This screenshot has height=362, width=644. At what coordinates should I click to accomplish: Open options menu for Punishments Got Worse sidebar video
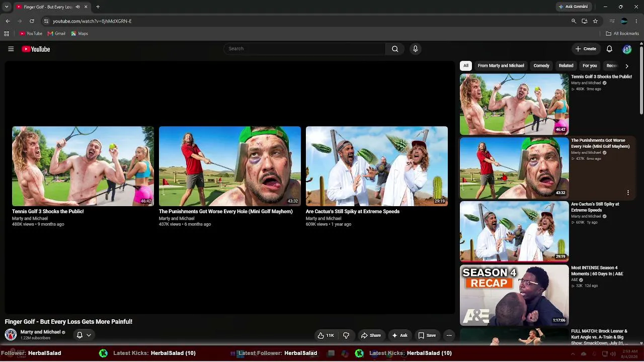tap(628, 193)
